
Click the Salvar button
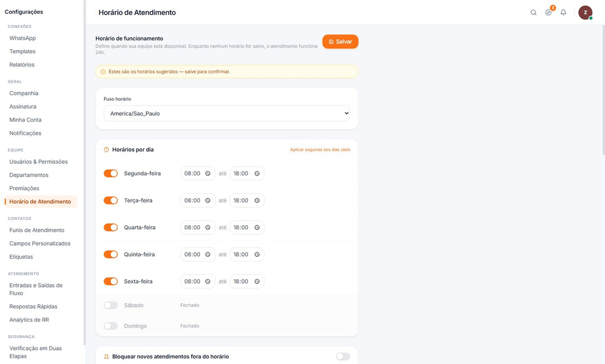click(x=340, y=42)
